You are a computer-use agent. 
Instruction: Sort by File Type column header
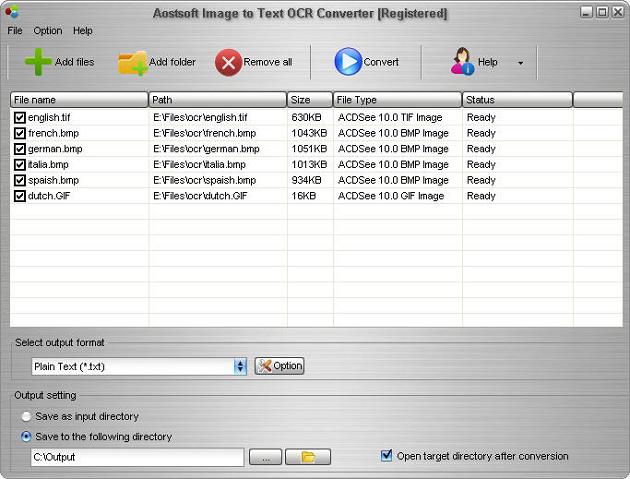click(398, 100)
